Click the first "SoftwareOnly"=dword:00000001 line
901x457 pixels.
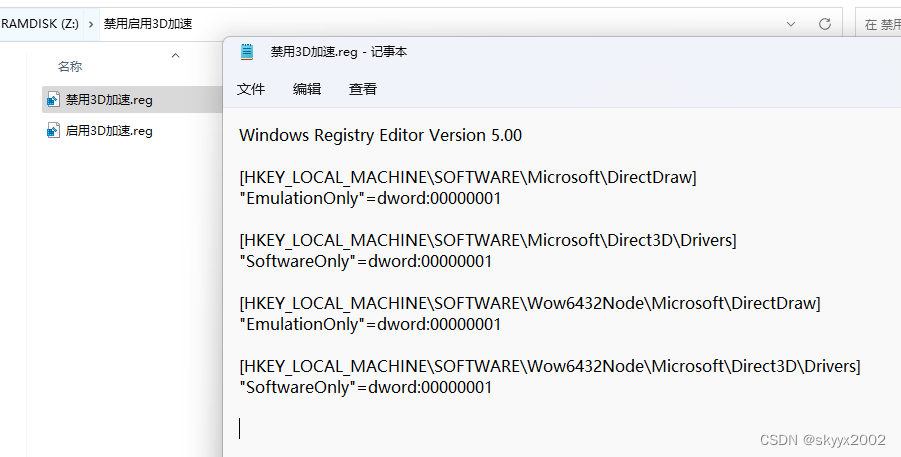[x=365, y=261]
